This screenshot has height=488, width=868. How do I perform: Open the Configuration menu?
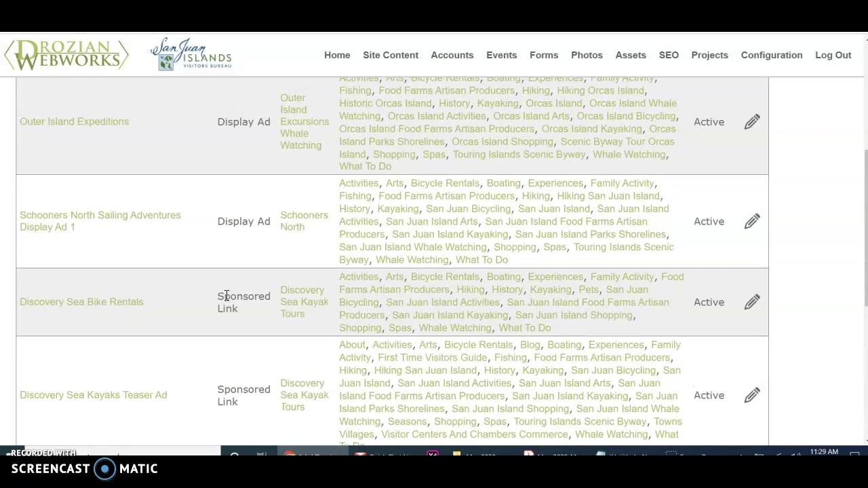coord(772,55)
